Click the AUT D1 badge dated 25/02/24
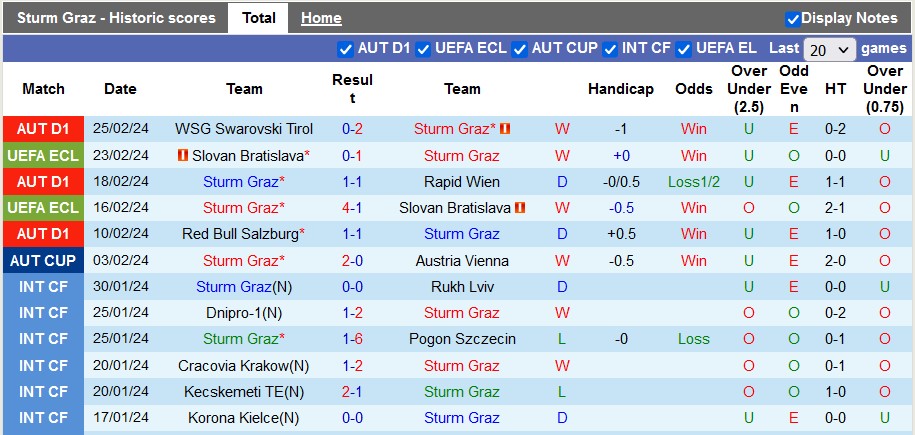Screen dimensions: 915x435 click(x=43, y=129)
